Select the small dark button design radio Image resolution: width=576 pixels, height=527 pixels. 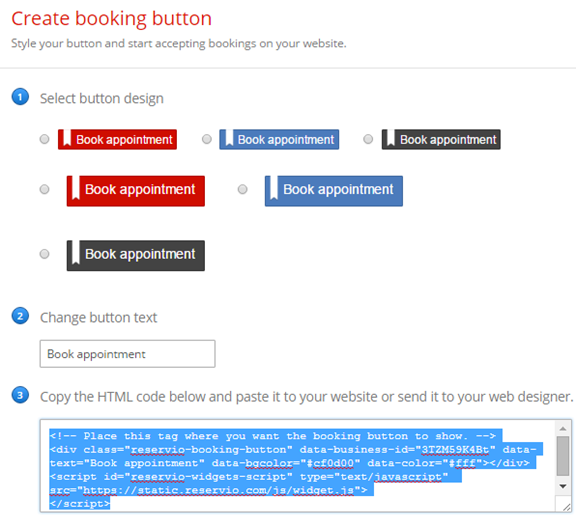[368, 139]
